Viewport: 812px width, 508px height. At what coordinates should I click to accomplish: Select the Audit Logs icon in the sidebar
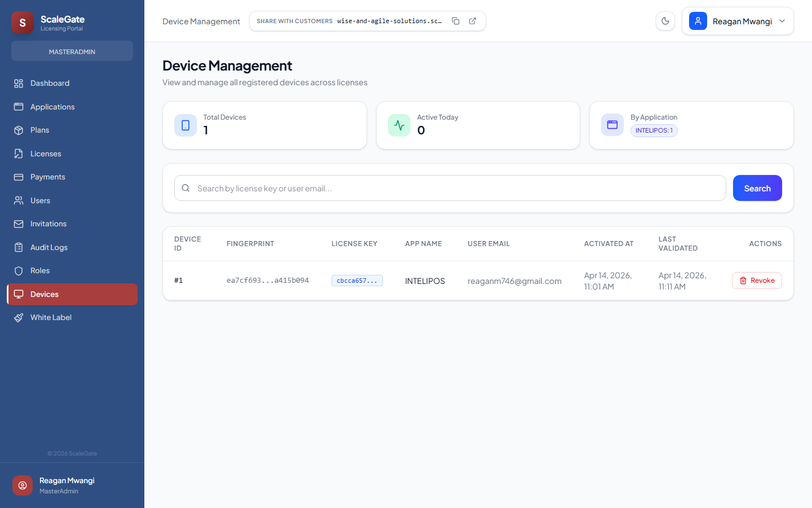coord(19,247)
